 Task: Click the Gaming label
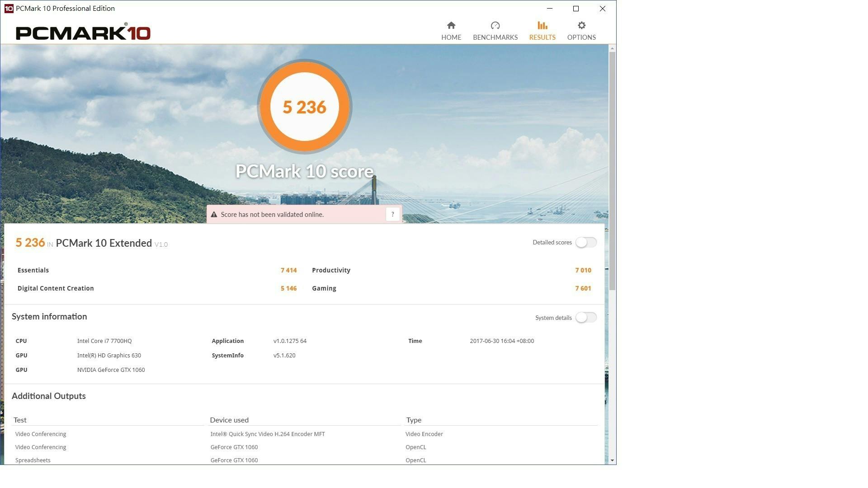[324, 288]
